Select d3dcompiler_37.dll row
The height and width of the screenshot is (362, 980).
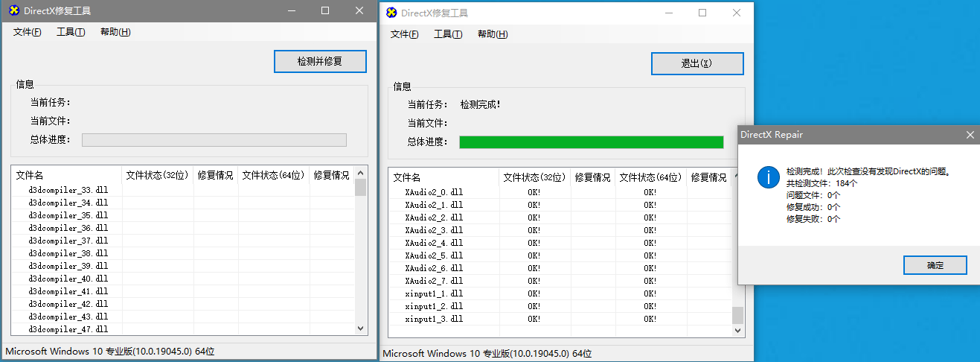[x=183, y=241]
